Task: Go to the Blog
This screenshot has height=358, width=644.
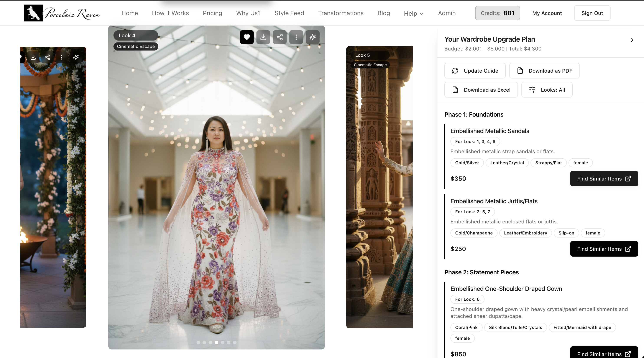Action: 383,13
